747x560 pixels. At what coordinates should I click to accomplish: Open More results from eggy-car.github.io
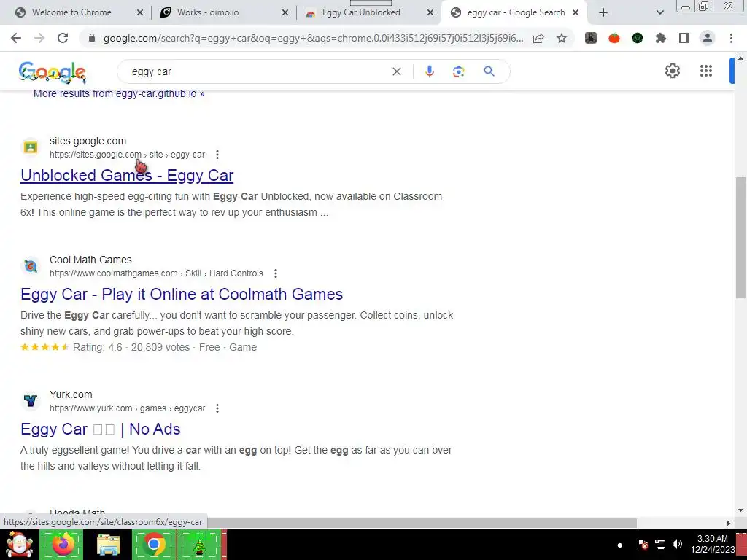click(119, 93)
